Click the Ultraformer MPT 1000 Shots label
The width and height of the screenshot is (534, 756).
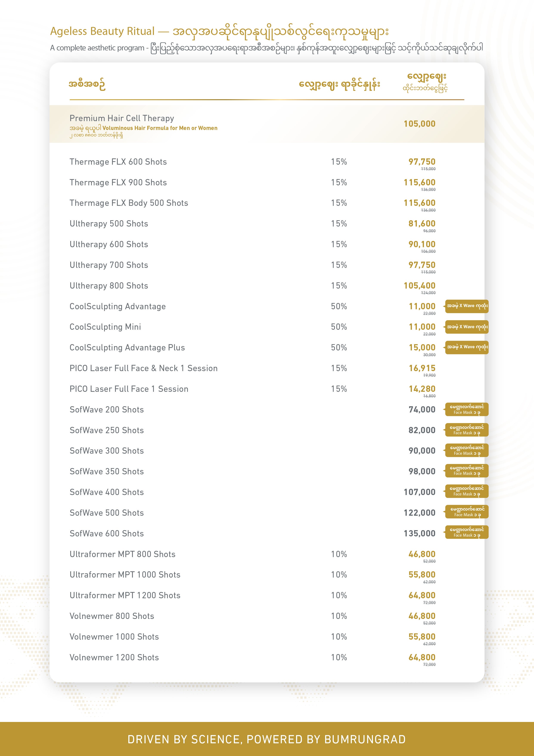[x=125, y=575]
